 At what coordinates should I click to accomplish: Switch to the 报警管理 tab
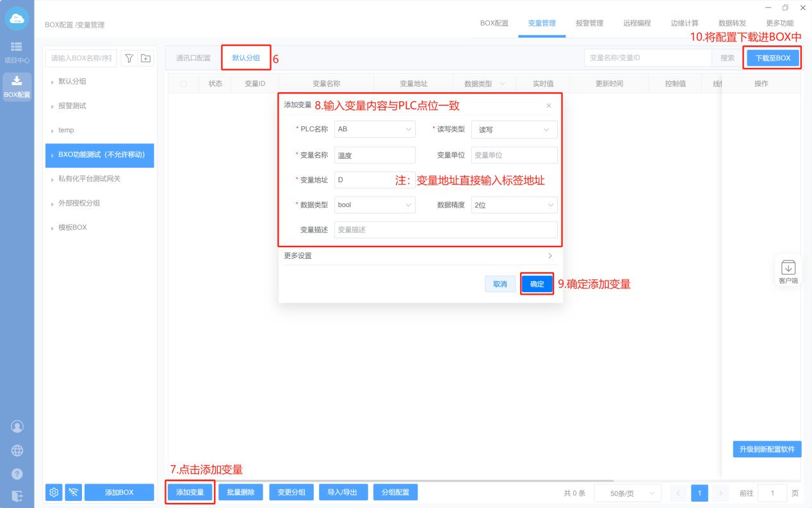[x=589, y=23]
